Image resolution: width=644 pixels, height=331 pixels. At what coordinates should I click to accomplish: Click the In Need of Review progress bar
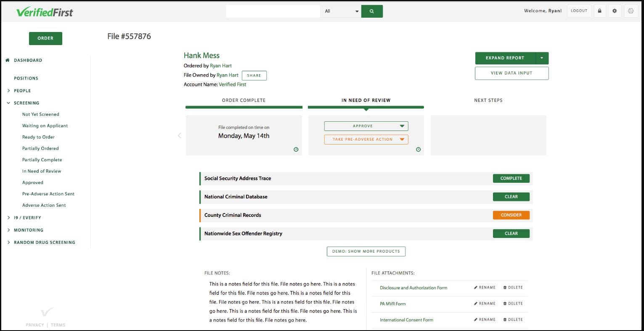366,107
